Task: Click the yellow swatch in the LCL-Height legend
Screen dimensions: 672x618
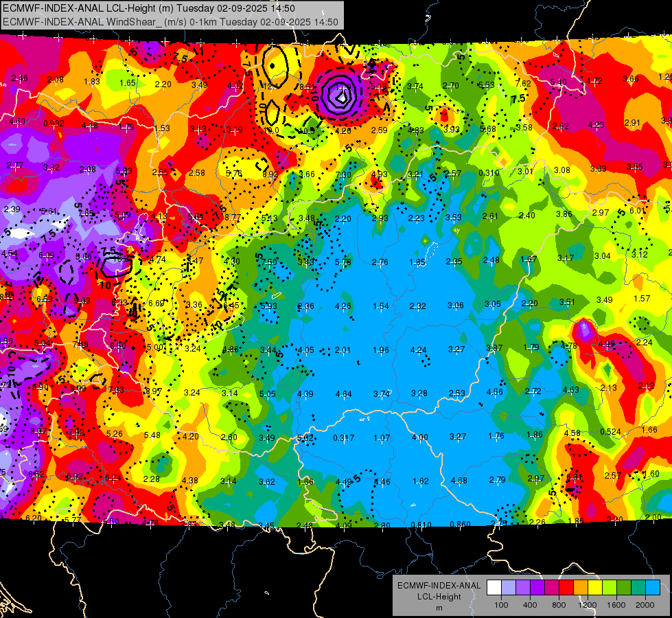Action: coord(595,588)
